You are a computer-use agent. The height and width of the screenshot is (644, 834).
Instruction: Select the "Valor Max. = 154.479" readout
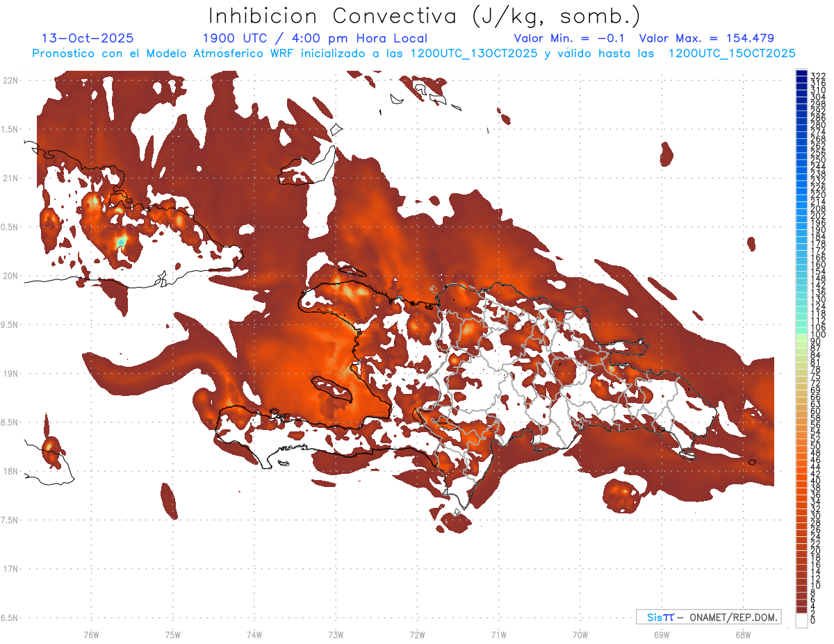tap(706, 38)
